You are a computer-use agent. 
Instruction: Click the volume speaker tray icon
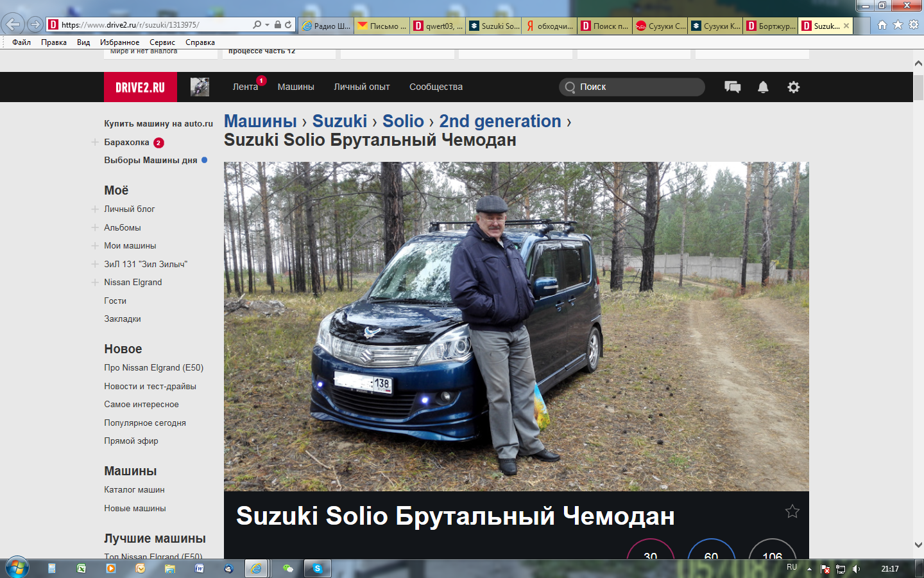(857, 569)
